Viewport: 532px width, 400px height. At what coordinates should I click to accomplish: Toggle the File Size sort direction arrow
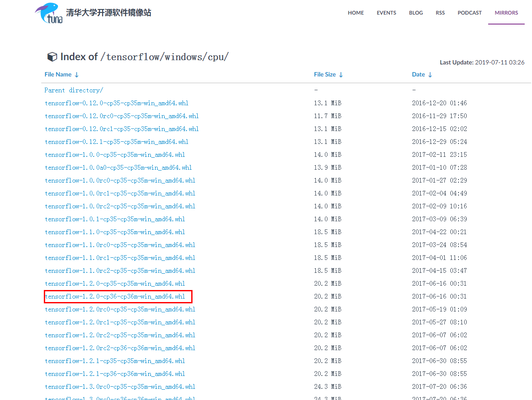click(x=341, y=74)
